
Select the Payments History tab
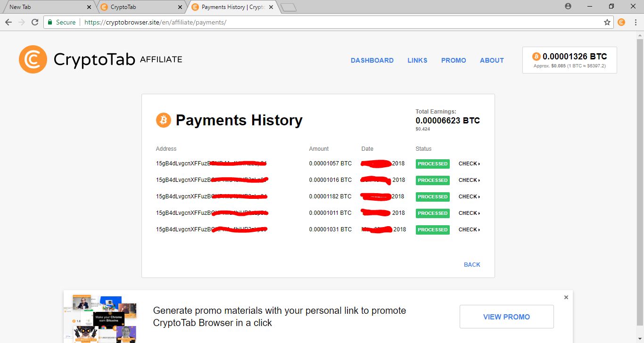(x=230, y=7)
